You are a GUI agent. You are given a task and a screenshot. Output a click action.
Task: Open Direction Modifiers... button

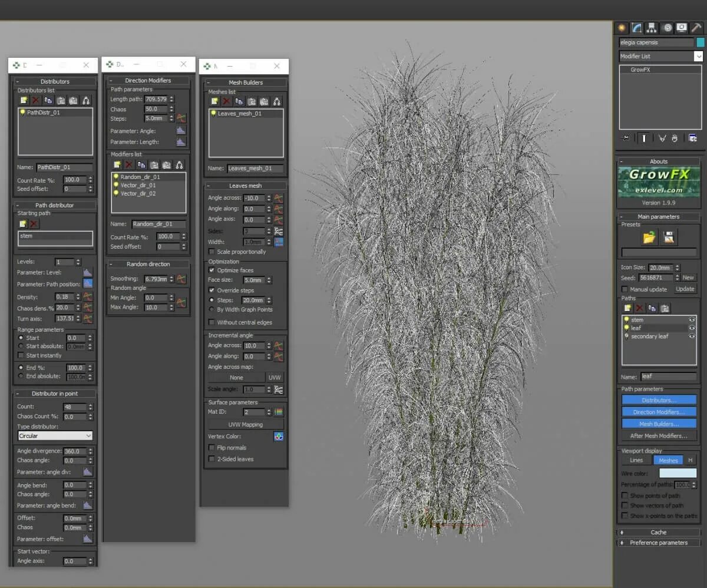click(x=659, y=412)
